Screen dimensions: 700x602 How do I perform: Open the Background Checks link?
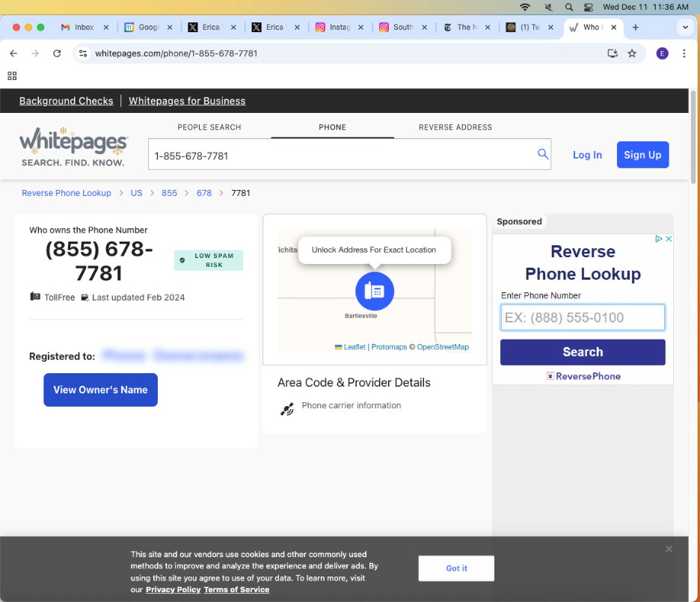coord(66,101)
